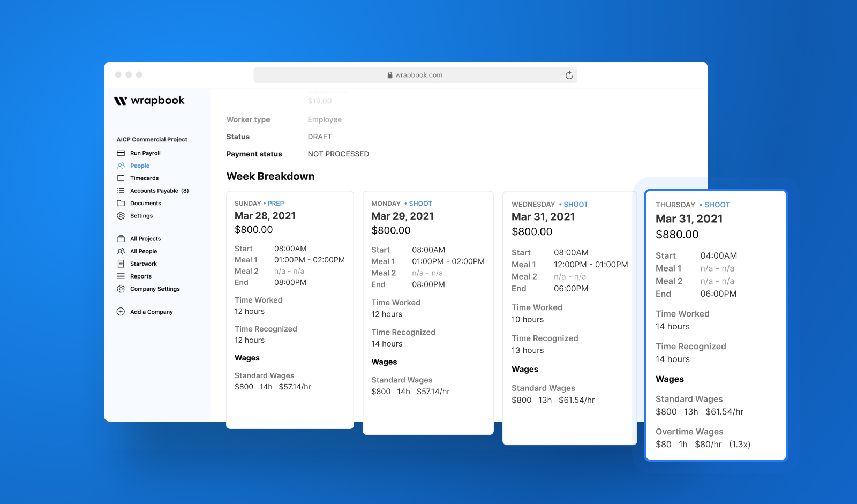The height and width of the screenshot is (504, 857).
Task: Click the Wrapbook logo
Action: (x=149, y=101)
